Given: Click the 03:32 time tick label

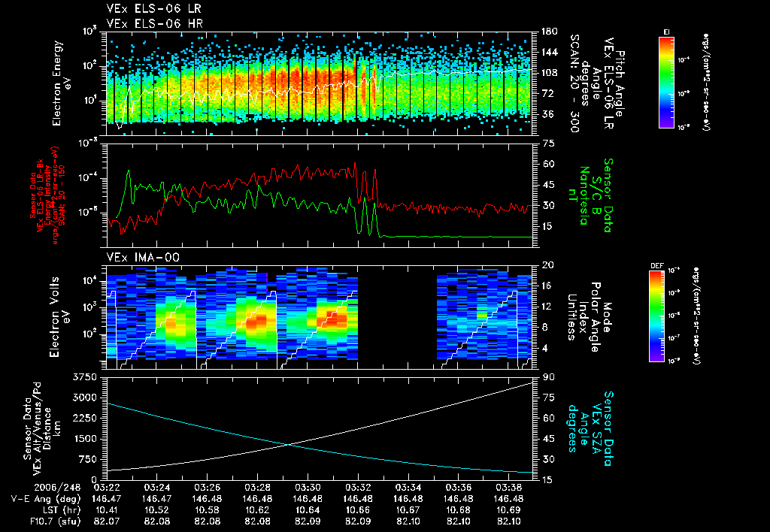Looking at the screenshot, I should pos(359,488).
